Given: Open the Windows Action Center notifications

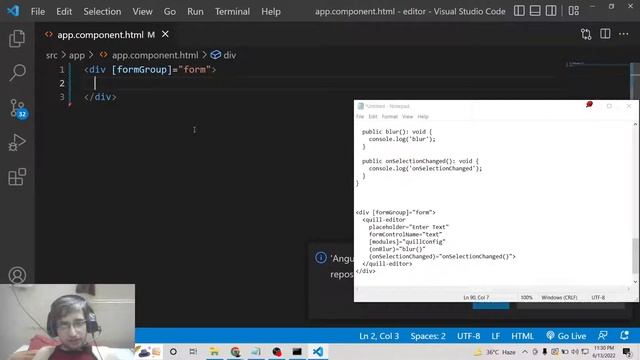Looking at the screenshot, I should click(627, 351).
